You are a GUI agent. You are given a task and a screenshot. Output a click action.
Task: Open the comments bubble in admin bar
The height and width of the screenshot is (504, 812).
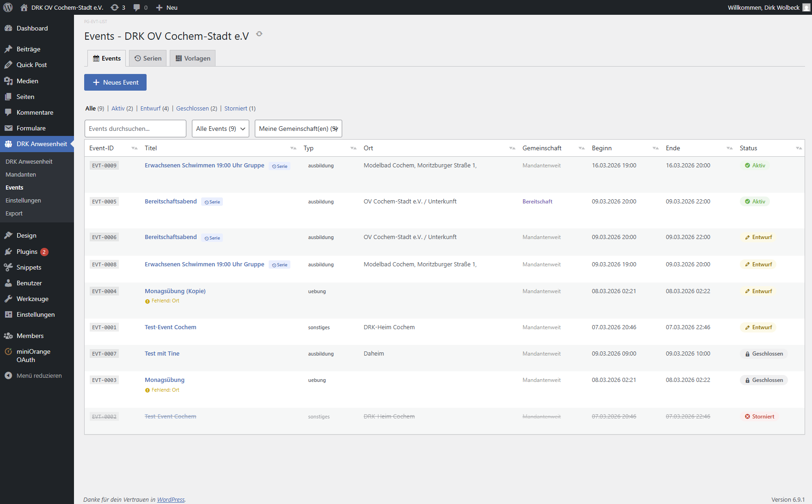(137, 7)
